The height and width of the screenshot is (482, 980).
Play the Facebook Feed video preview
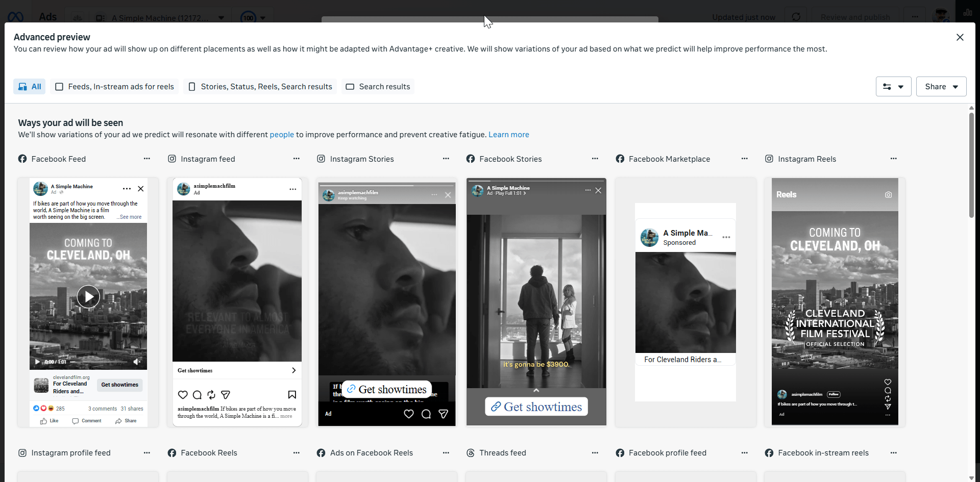88,296
